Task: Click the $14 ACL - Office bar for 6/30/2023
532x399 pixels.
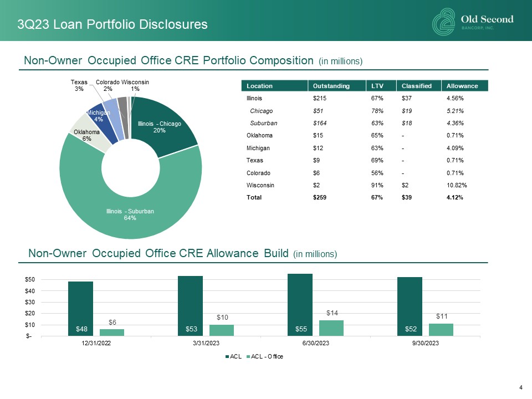Action: coord(331,328)
